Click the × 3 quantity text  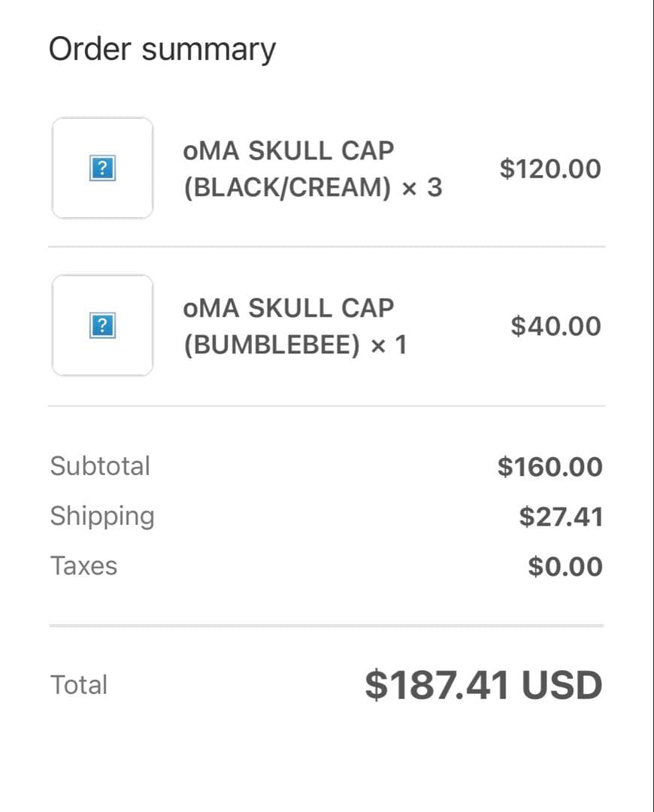tap(422, 187)
